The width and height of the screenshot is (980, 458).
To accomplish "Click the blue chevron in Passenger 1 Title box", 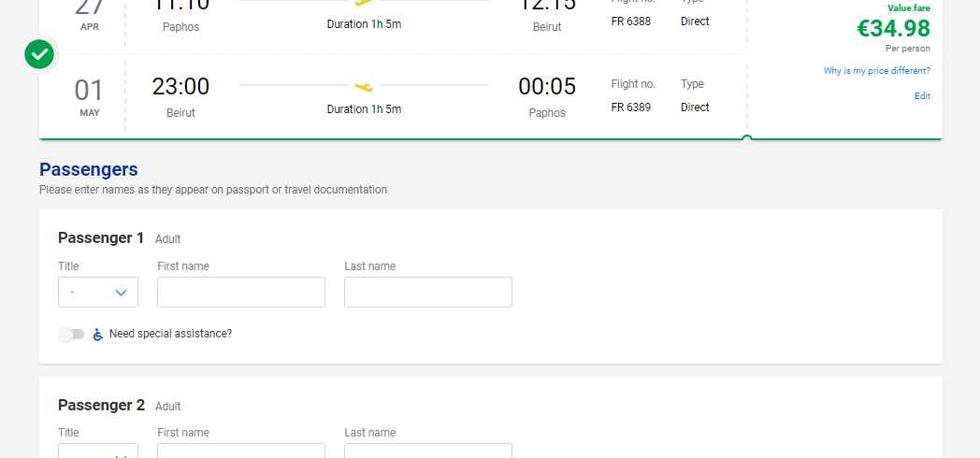I will click(x=122, y=293).
